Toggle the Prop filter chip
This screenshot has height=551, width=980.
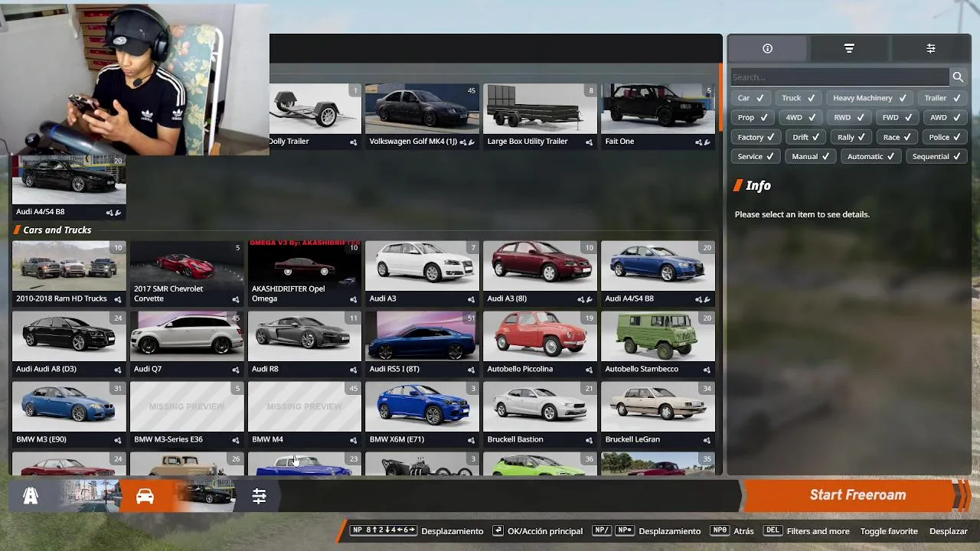[x=752, y=117]
